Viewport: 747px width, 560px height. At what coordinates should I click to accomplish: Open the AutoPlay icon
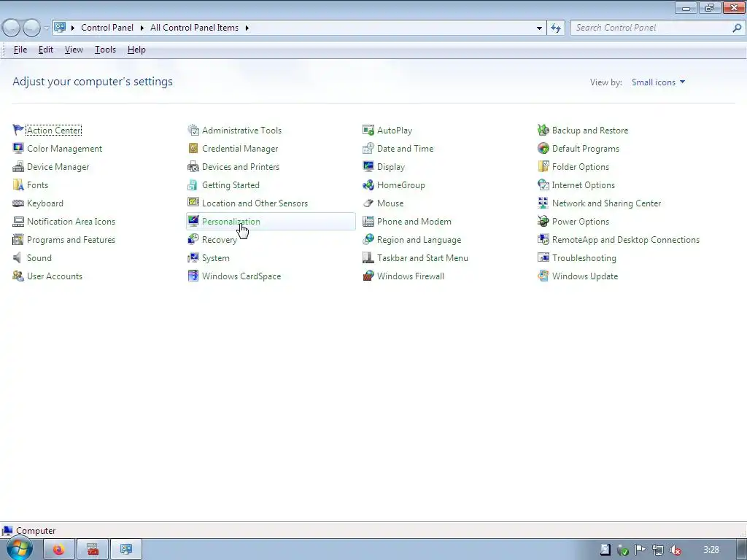[x=368, y=130]
